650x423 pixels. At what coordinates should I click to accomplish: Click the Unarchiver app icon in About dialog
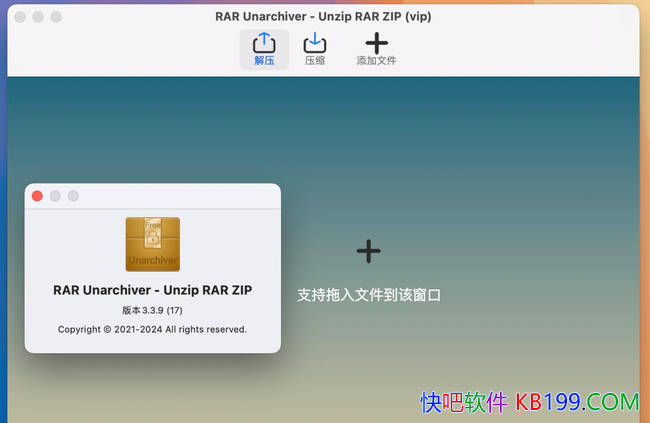point(153,244)
